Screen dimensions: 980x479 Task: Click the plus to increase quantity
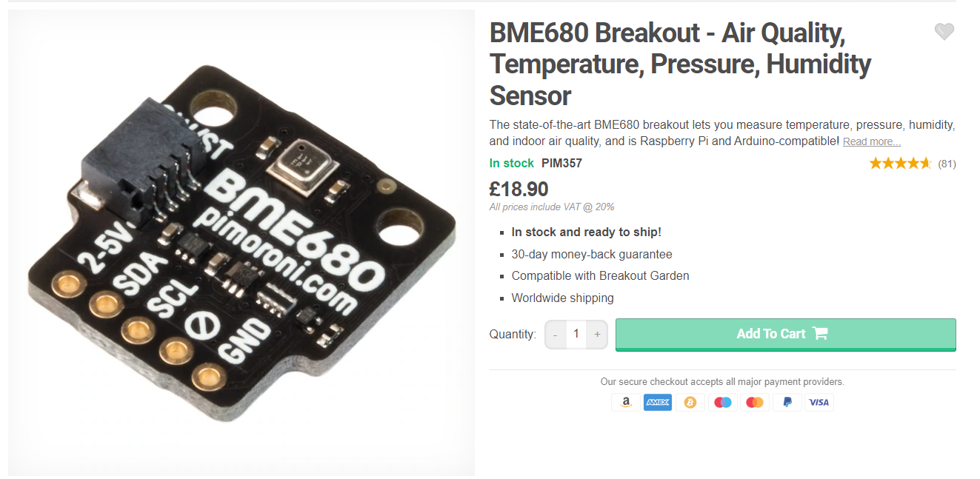[x=596, y=334]
